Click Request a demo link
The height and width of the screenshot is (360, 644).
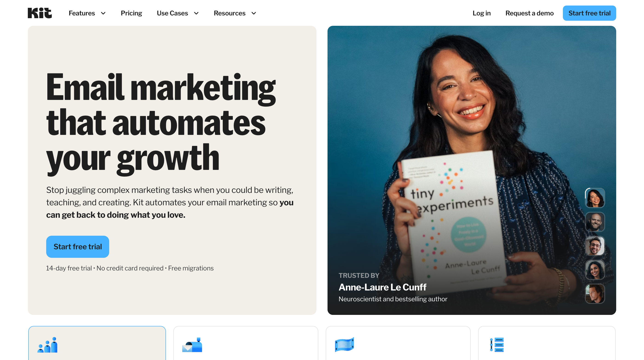tap(529, 13)
